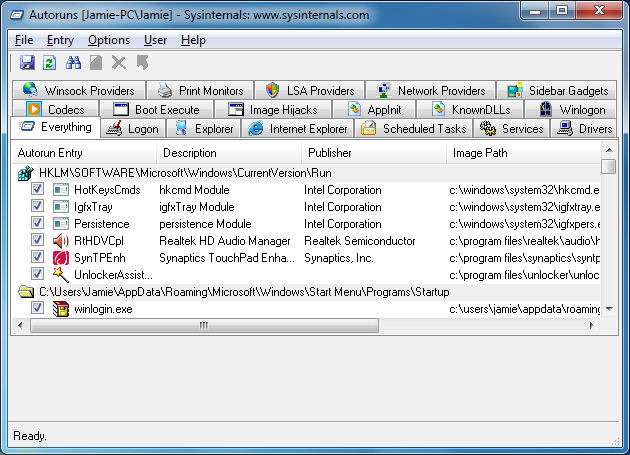Select the Everything tab
630x455 pixels.
pyautogui.click(x=55, y=127)
